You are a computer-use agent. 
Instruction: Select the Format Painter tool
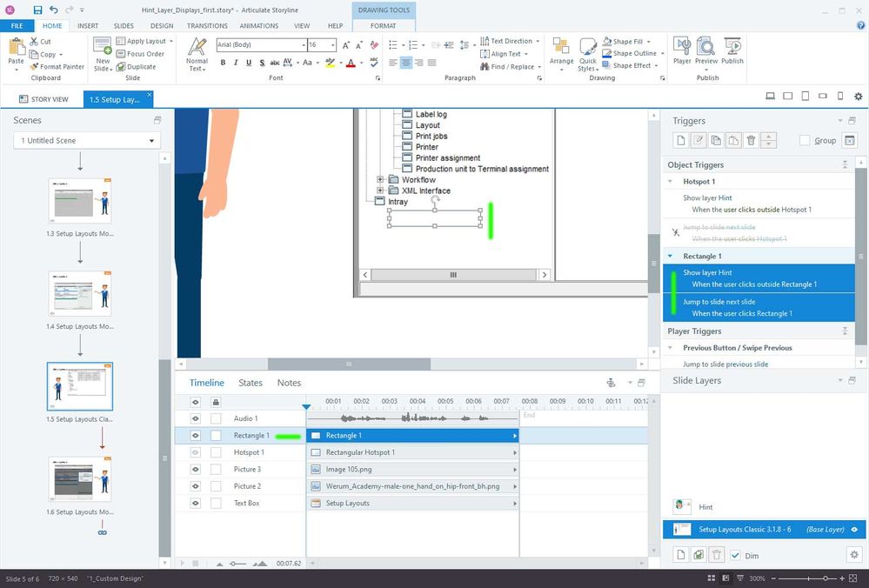pos(57,66)
